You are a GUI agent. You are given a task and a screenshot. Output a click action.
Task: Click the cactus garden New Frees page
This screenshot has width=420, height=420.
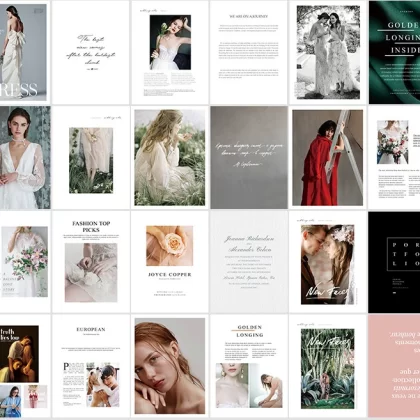pyautogui.click(x=328, y=366)
